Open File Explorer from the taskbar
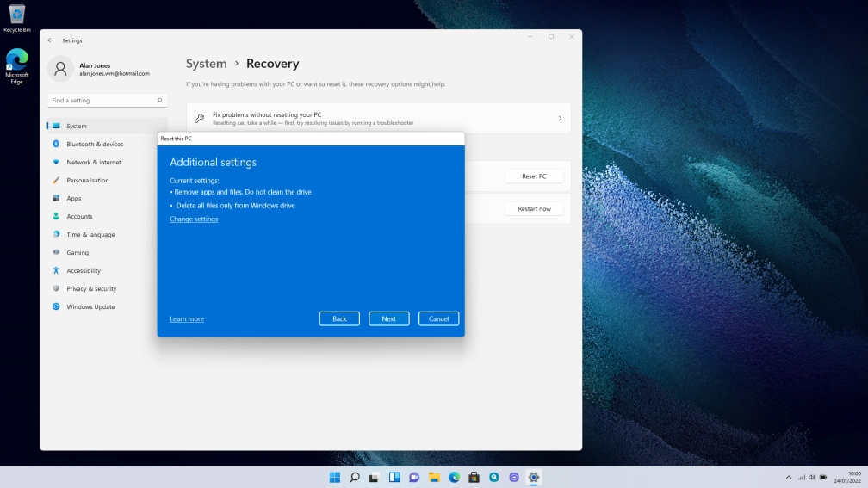Viewport: 868px width, 488px height. pyautogui.click(x=434, y=478)
